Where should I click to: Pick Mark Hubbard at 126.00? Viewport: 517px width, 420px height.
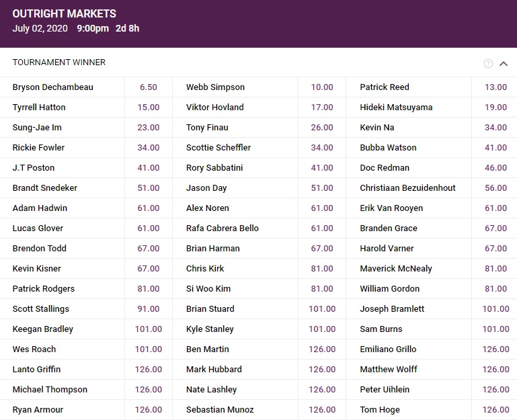point(322,369)
